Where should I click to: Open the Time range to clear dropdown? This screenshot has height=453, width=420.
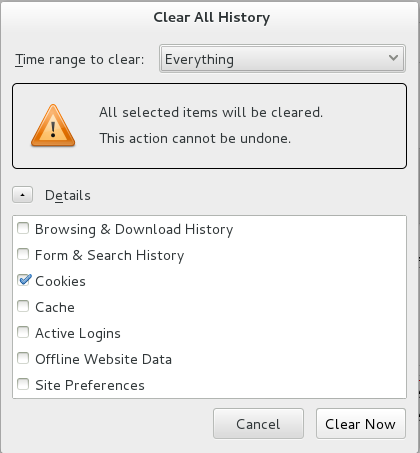pyautogui.click(x=282, y=59)
